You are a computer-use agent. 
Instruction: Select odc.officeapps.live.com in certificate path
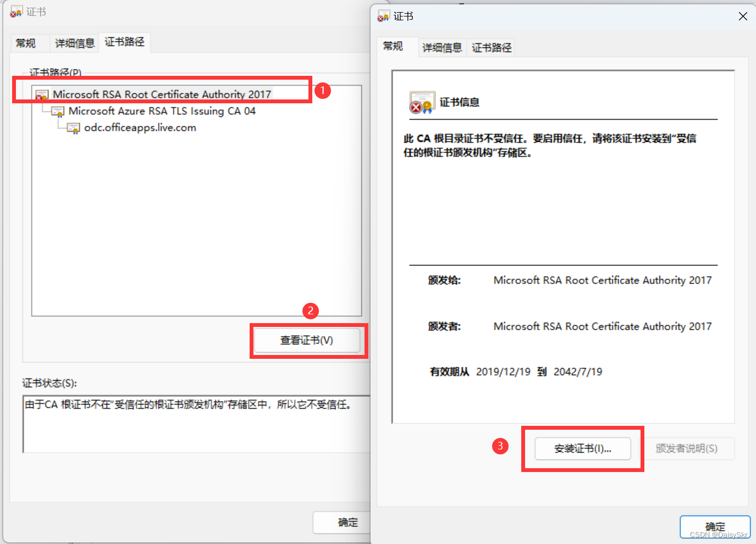[x=140, y=127]
